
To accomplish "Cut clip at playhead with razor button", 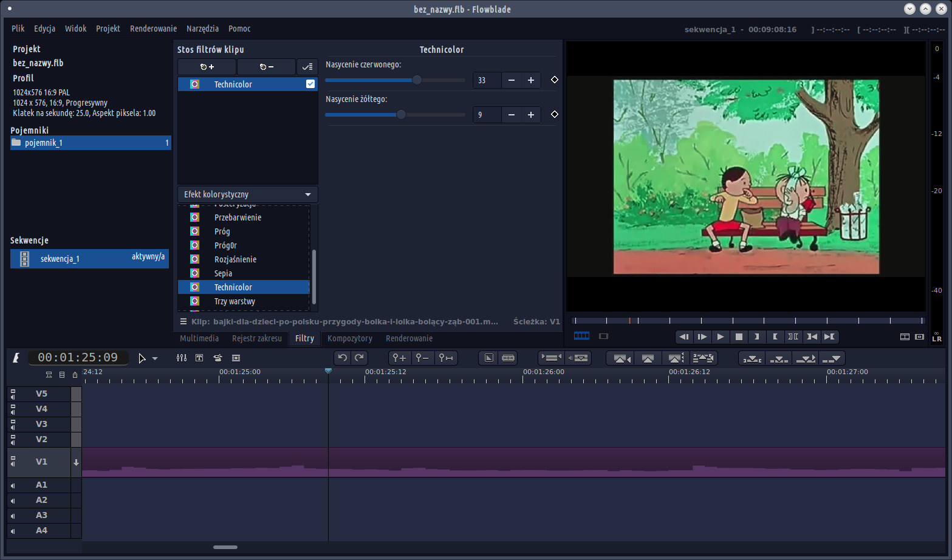I will (509, 358).
